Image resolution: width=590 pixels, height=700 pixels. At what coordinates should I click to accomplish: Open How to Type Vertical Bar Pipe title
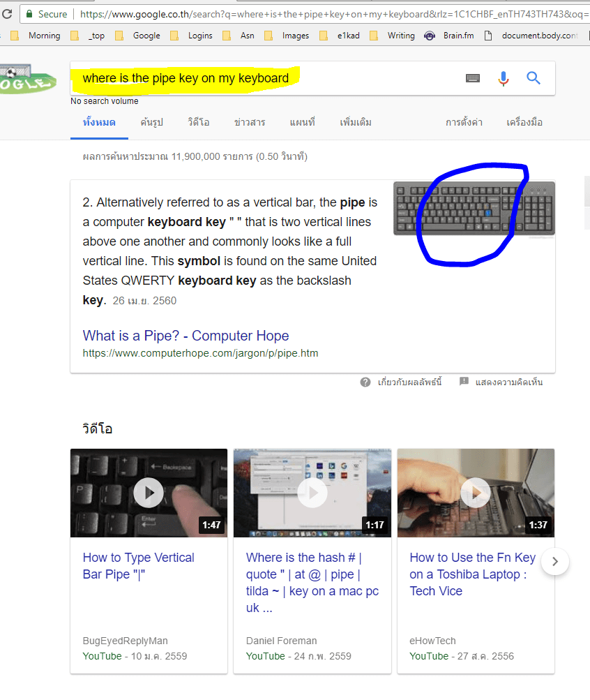(138, 566)
